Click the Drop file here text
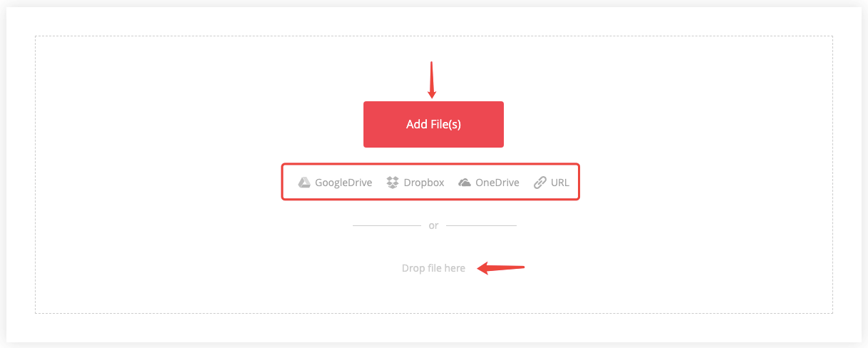868x348 pixels. (x=433, y=268)
